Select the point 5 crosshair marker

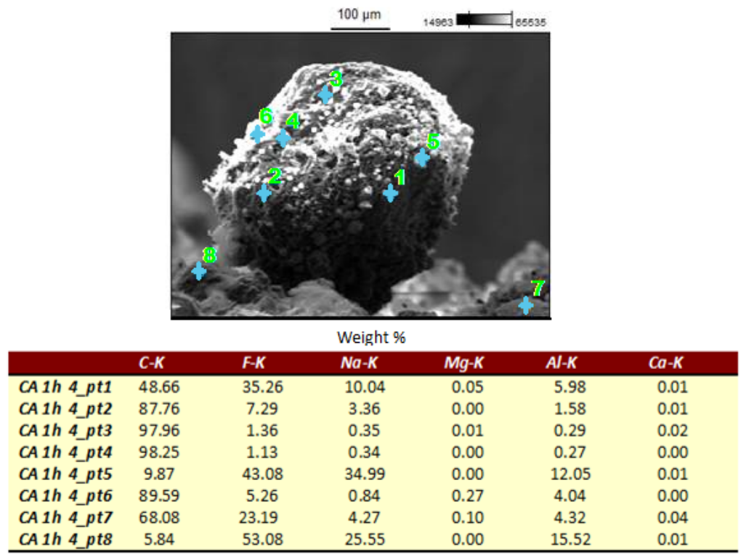(422, 158)
